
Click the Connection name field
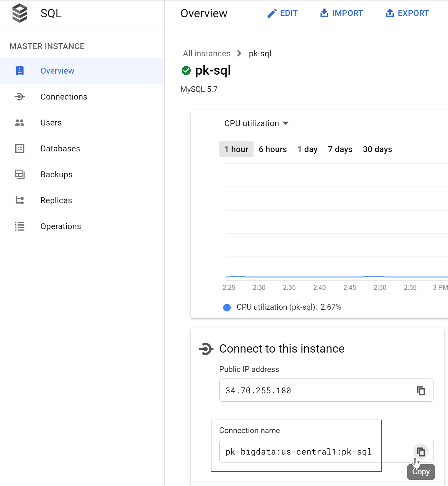[x=326, y=451]
